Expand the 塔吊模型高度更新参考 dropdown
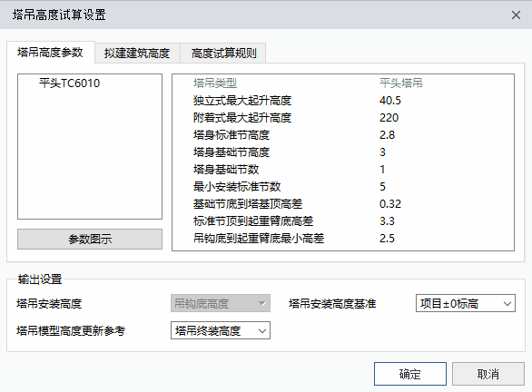 pyautogui.click(x=221, y=330)
